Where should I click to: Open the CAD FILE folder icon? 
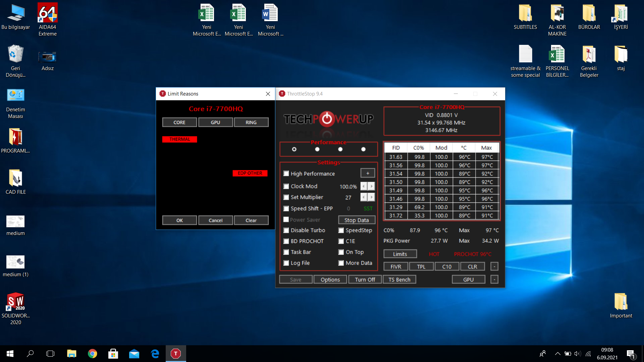coord(15,178)
